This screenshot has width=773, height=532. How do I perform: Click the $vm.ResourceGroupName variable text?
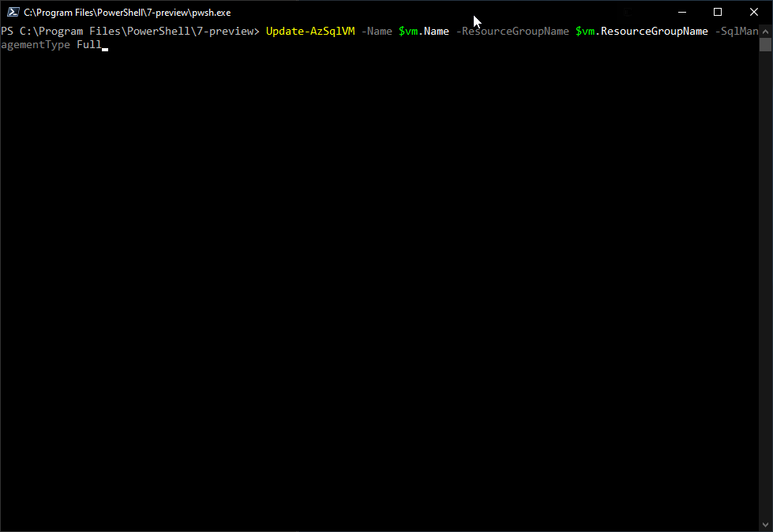coord(641,31)
